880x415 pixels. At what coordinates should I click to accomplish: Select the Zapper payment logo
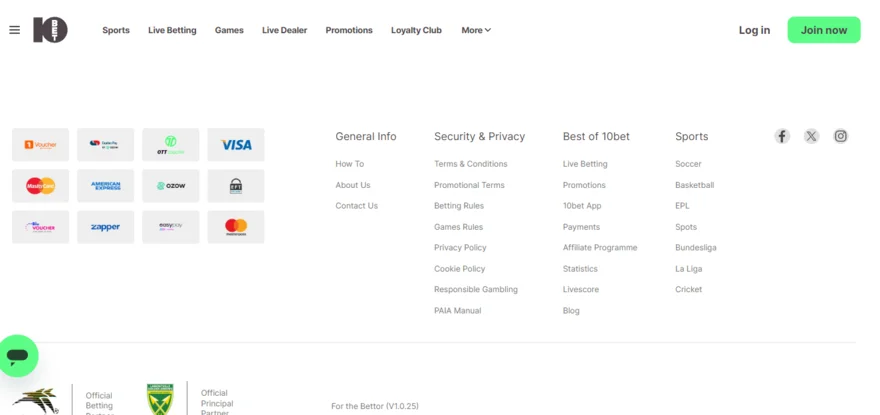tap(106, 227)
